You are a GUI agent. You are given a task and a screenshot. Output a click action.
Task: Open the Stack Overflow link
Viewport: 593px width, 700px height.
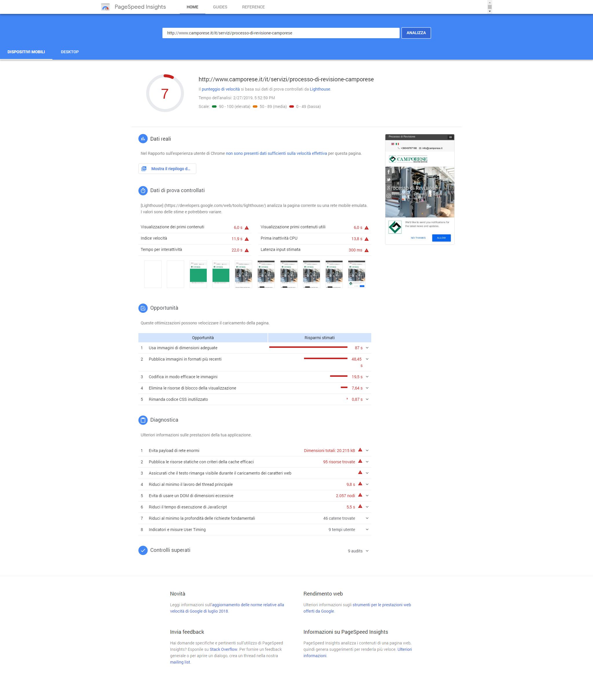pos(223,649)
